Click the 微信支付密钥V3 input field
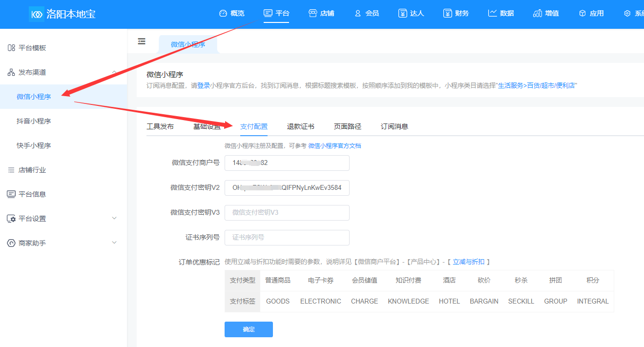The width and height of the screenshot is (644, 347). click(x=287, y=213)
